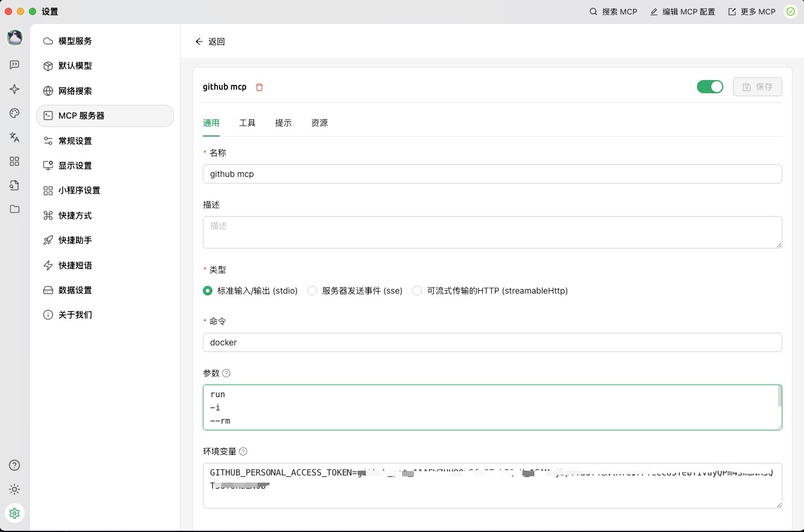Click the 名称 input field
The height and width of the screenshot is (532, 804).
492,174
